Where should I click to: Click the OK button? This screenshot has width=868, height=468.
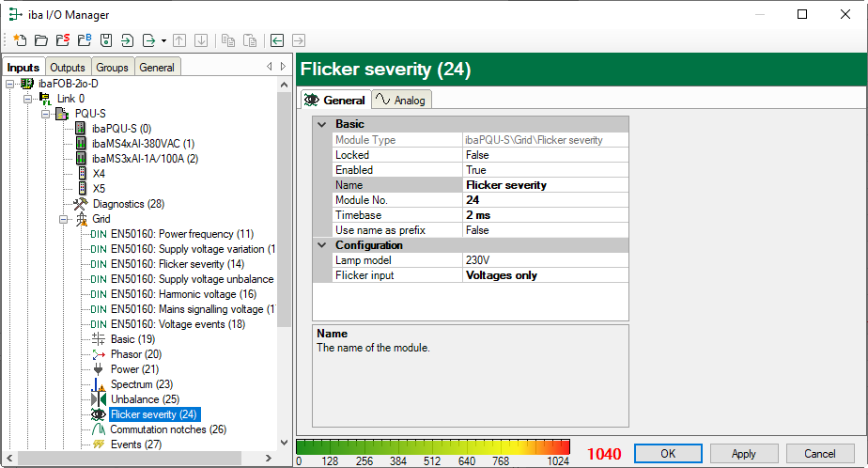tap(668, 453)
